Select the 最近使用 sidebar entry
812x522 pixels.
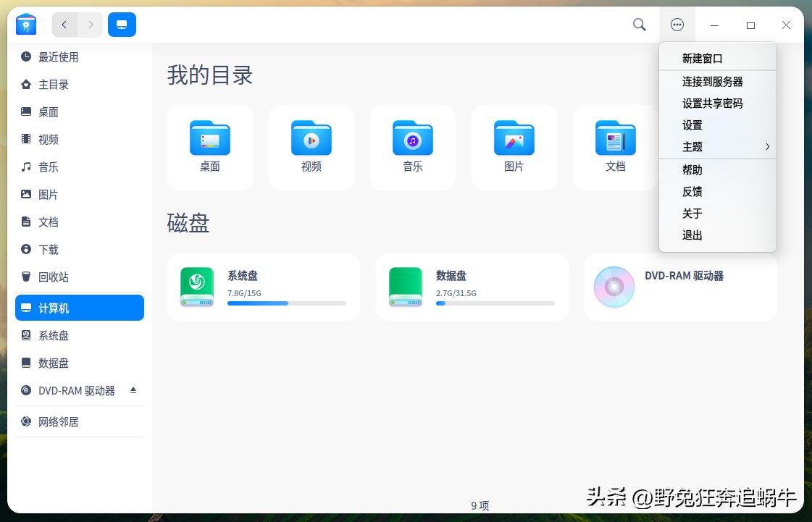tap(58, 57)
